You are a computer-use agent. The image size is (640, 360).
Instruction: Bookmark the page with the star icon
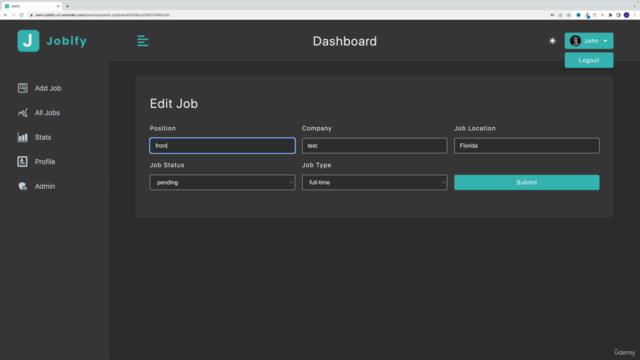point(568,15)
